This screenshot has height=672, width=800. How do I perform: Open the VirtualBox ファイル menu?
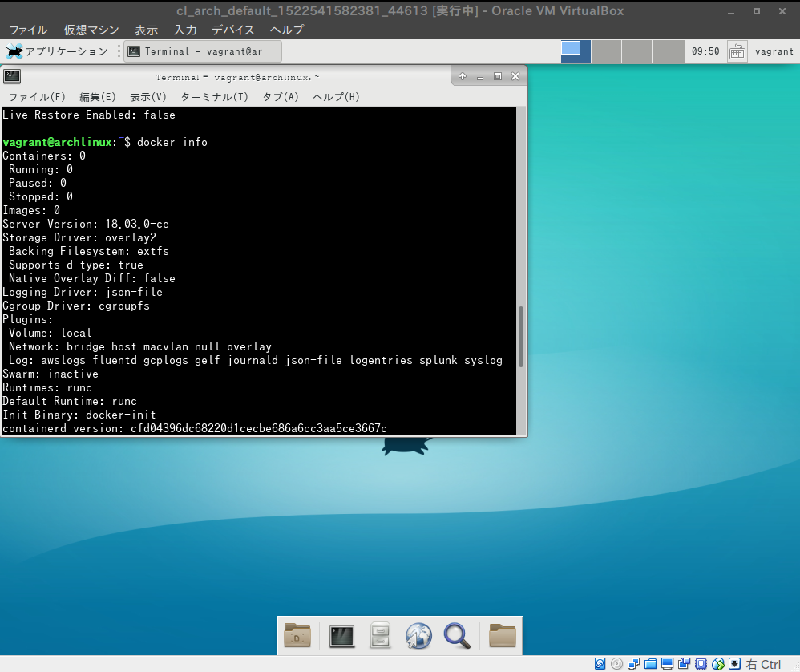pos(29,30)
